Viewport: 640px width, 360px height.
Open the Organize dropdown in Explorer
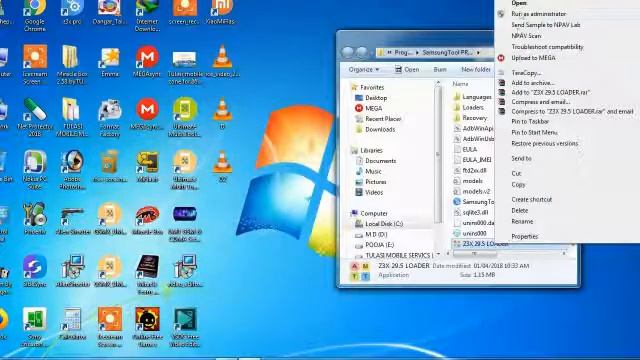point(364,70)
